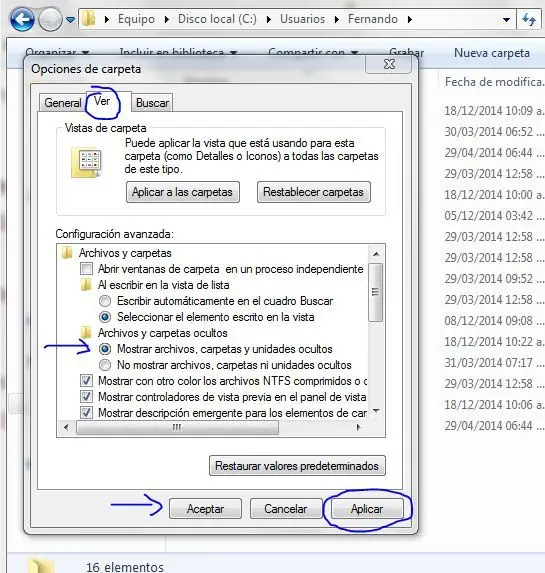Screen dimensions: 545x573
Task: Uncheck Mostrar con otro color archivos NTFS
Action: [x=86, y=381]
